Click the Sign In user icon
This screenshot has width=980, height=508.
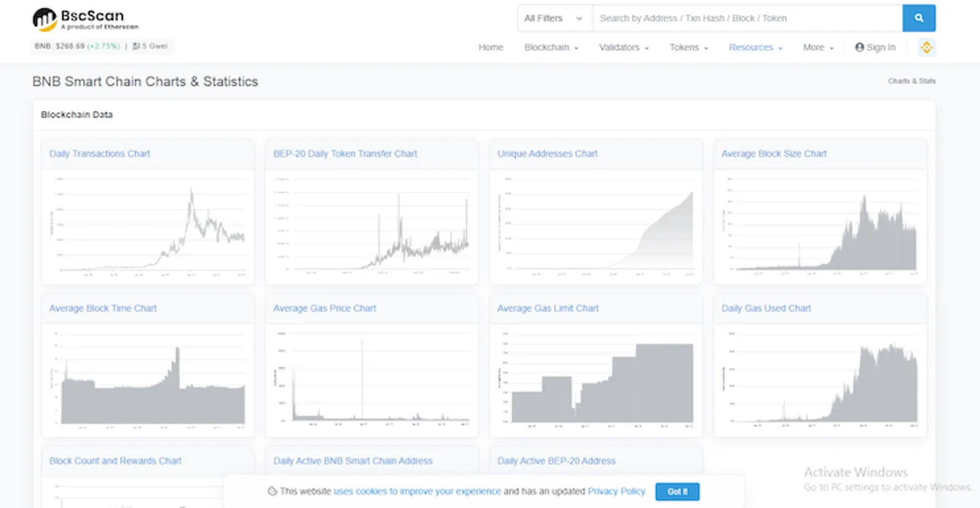(859, 47)
